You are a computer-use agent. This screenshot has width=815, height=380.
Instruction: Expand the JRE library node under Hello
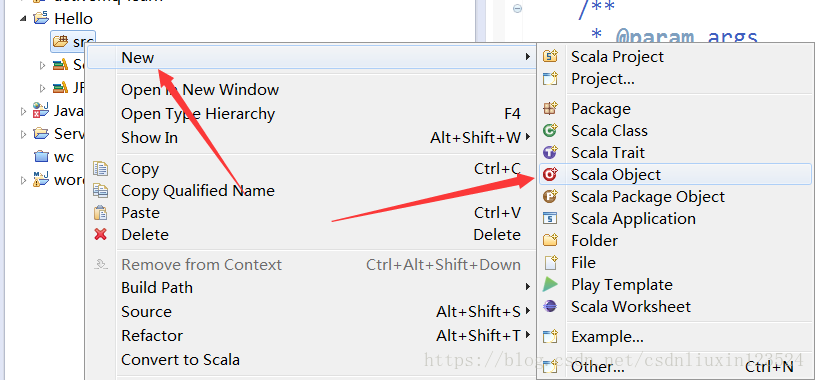pyautogui.click(x=43, y=87)
